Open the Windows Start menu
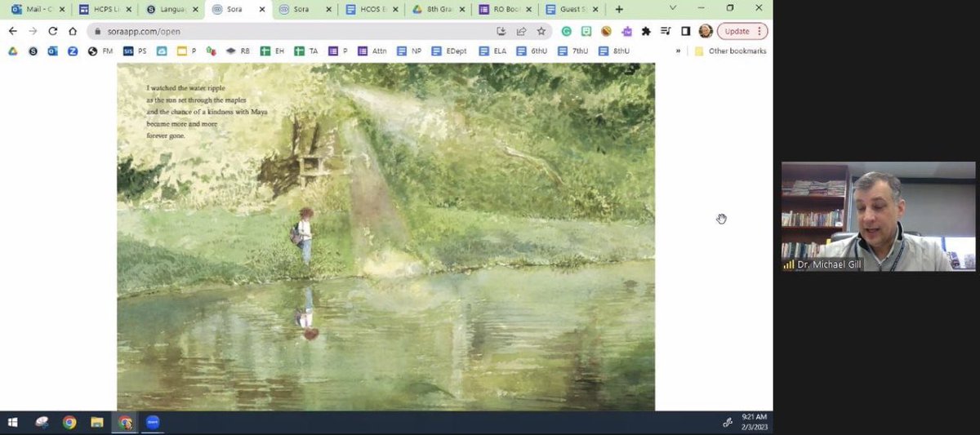 (12, 422)
